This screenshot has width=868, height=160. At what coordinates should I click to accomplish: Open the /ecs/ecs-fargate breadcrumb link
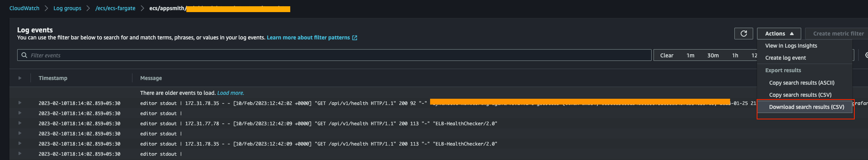click(x=115, y=8)
